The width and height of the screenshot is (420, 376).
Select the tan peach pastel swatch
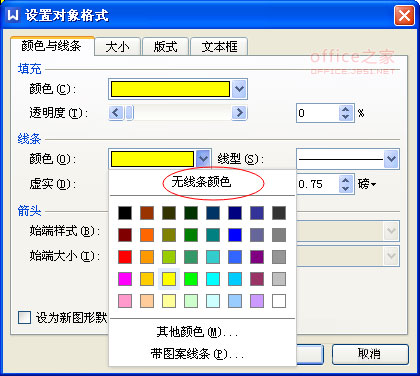(147, 301)
